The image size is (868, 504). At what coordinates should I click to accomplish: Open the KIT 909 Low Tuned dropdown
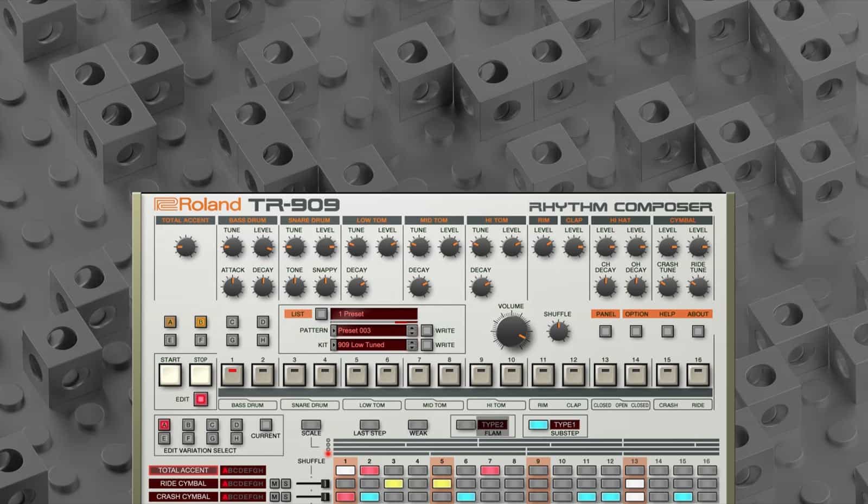371,345
